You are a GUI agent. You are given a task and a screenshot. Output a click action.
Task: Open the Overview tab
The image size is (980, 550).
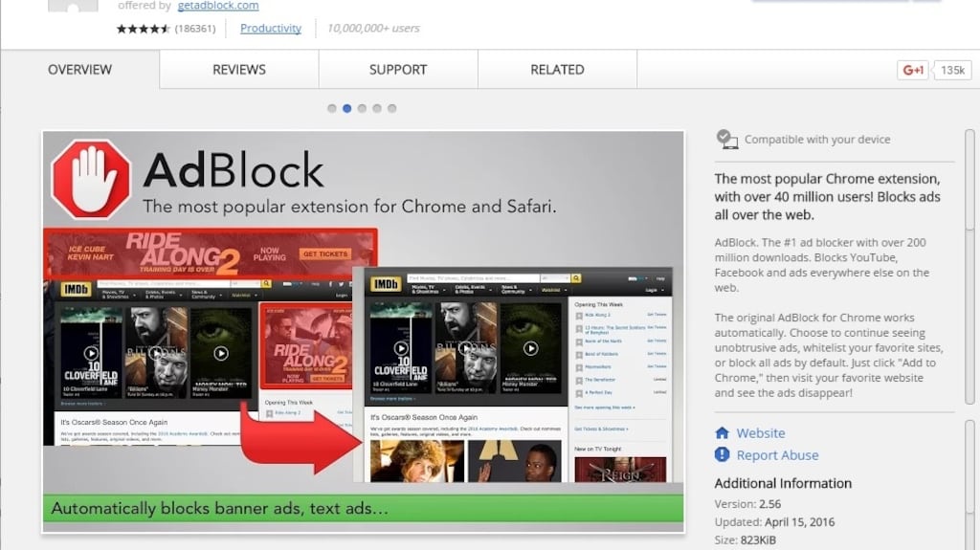(80, 70)
